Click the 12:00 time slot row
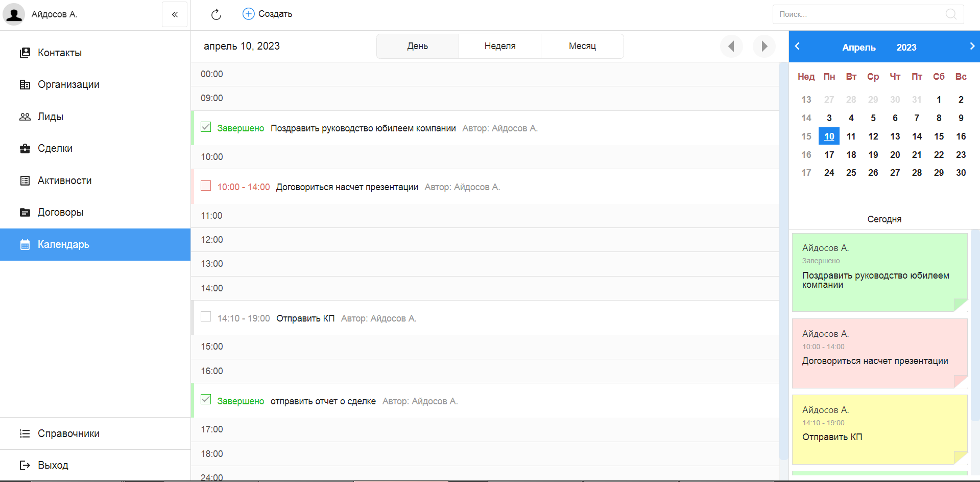 click(x=485, y=240)
